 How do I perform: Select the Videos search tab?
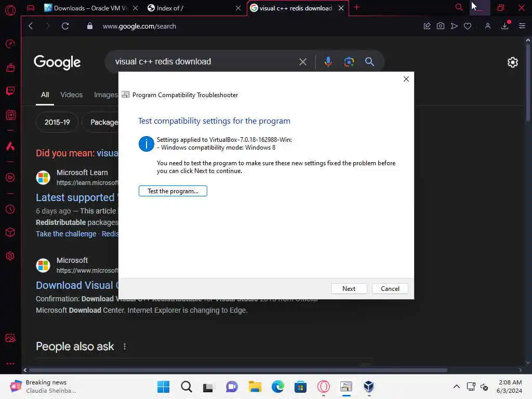[72, 95]
